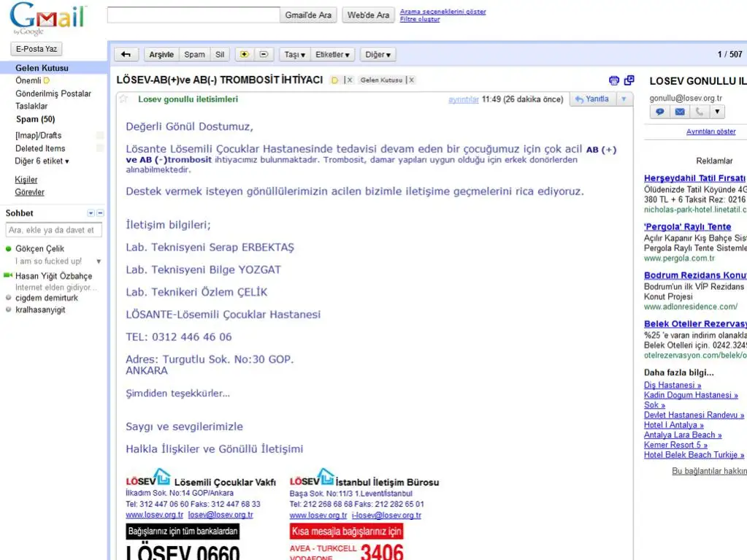Viewport: 747px width, 560px height.
Task: Remove the Gelen Kutusu label with its x
Action: pos(412,80)
